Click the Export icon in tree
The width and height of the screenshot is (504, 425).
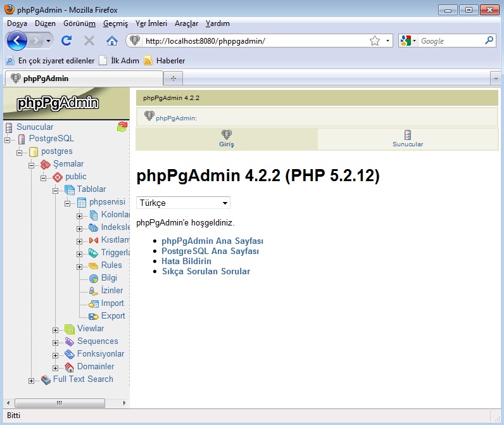pos(94,316)
